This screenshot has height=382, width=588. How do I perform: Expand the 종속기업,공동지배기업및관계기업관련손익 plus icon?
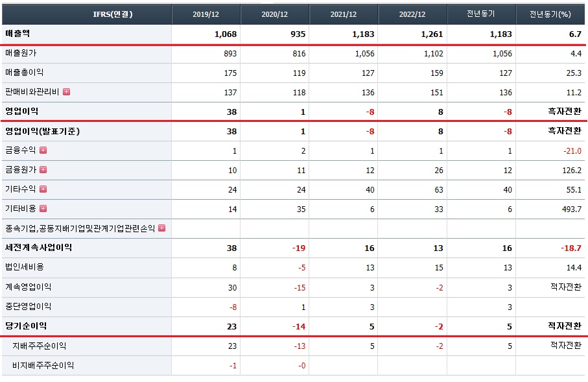[161, 228]
